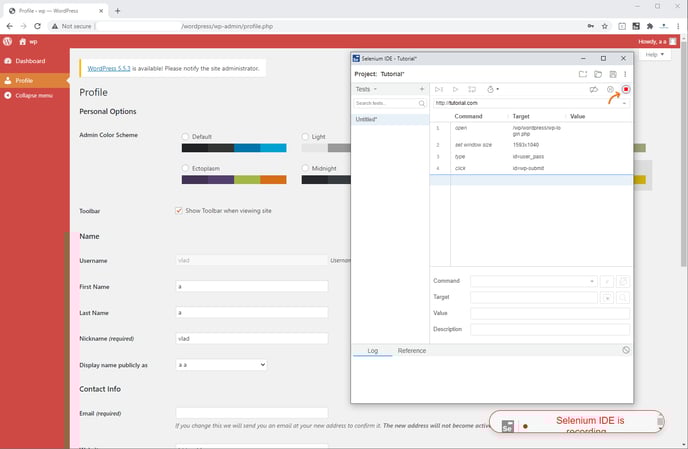Bookmark this page with star icon
Viewport: 688px width, 449px height.
tap(605, 26)
